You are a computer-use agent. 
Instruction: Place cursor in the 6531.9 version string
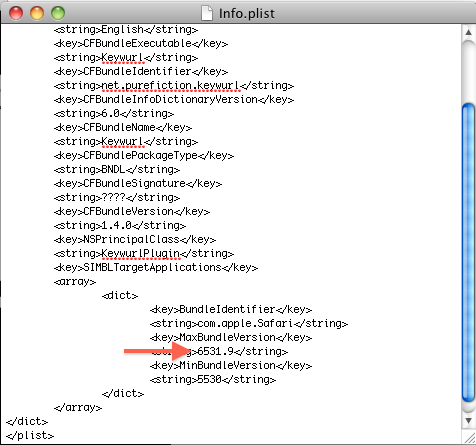point(216,351)
